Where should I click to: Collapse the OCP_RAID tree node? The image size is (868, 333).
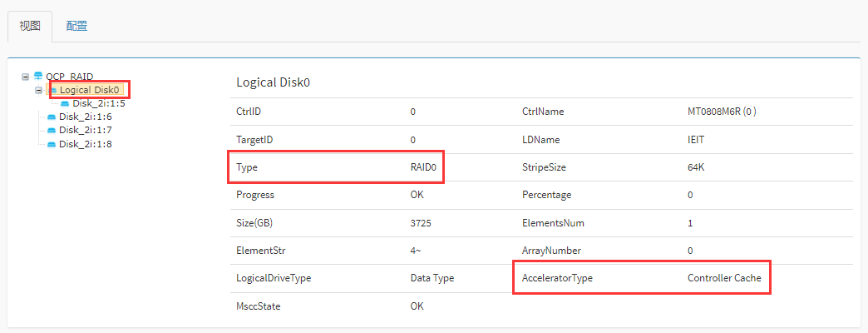pyautogui.click(x=26, y=77)
